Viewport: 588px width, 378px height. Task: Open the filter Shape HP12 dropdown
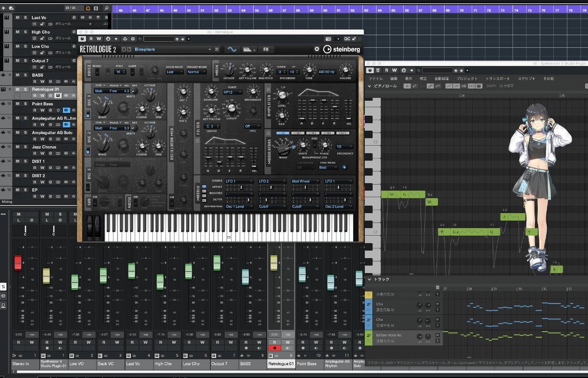coord(233,92)
